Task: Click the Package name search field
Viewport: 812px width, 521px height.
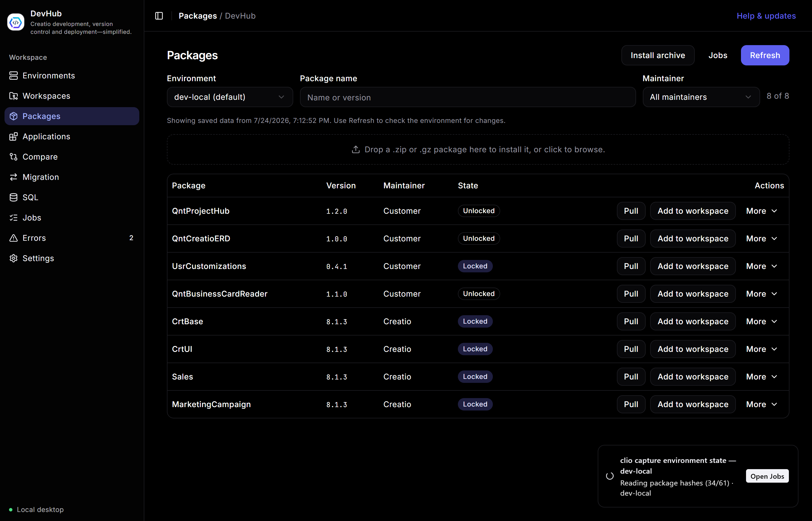Action: [467, 97]
